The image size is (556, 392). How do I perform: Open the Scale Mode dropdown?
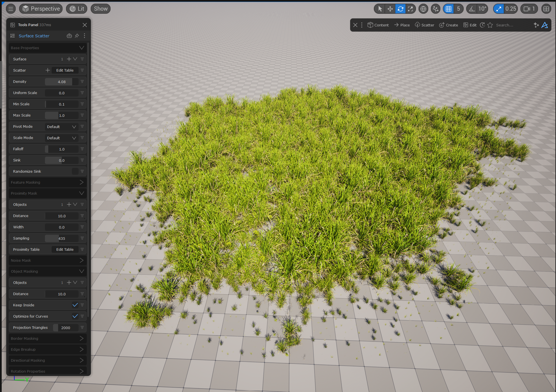61,138
